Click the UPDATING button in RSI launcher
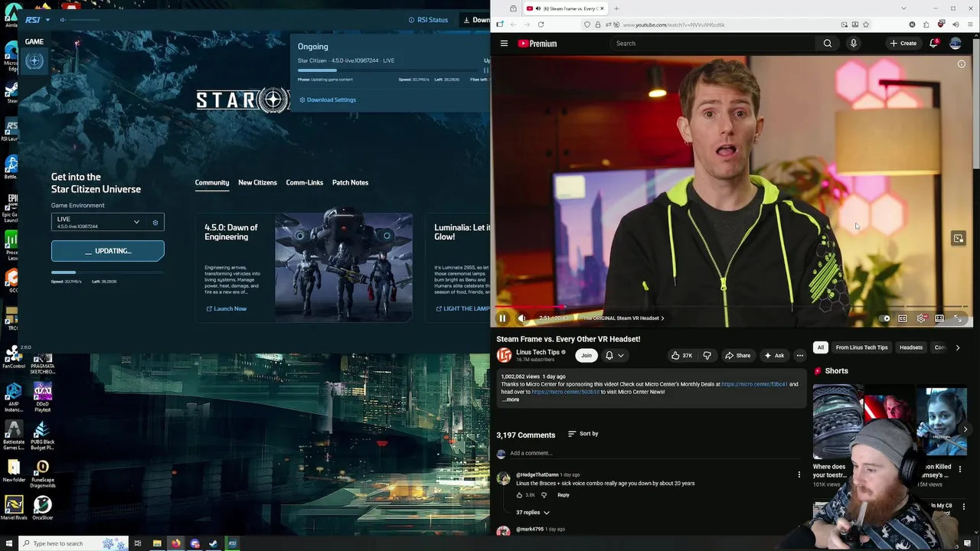The height and width of the screenshot is (551, 980). pyautogui.click(x=108, y=251)
